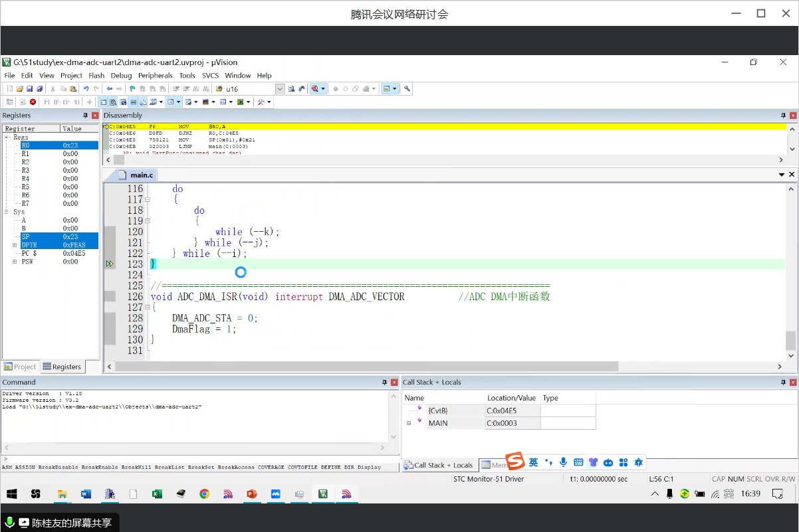Open Excel from the Windows taskbar

click(157, 494)
